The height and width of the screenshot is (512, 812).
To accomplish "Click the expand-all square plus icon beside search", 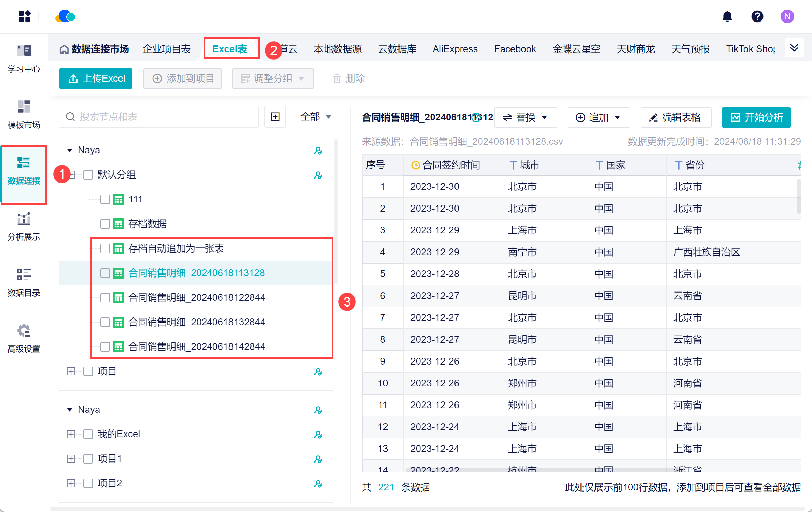I will pyautogui.click(x=275, y=117).
